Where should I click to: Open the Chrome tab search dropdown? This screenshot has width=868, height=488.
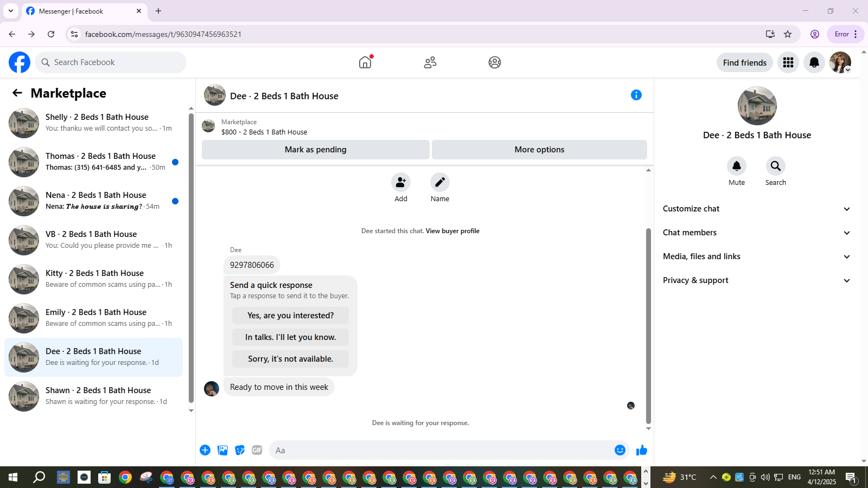[11, 11]
